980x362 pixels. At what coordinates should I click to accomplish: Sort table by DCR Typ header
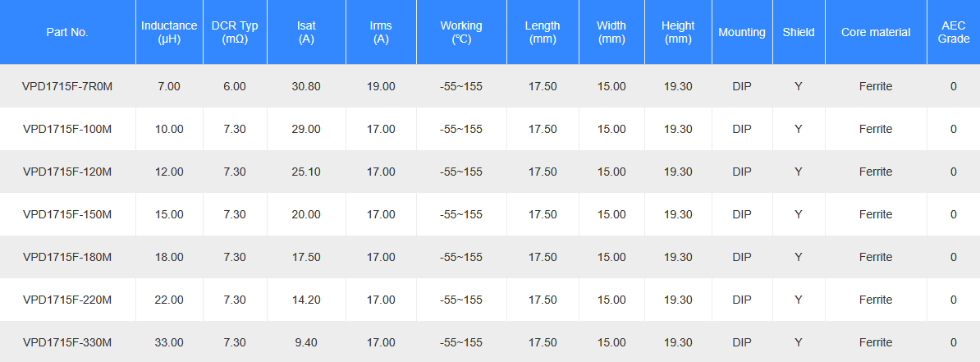click(235, 32)
